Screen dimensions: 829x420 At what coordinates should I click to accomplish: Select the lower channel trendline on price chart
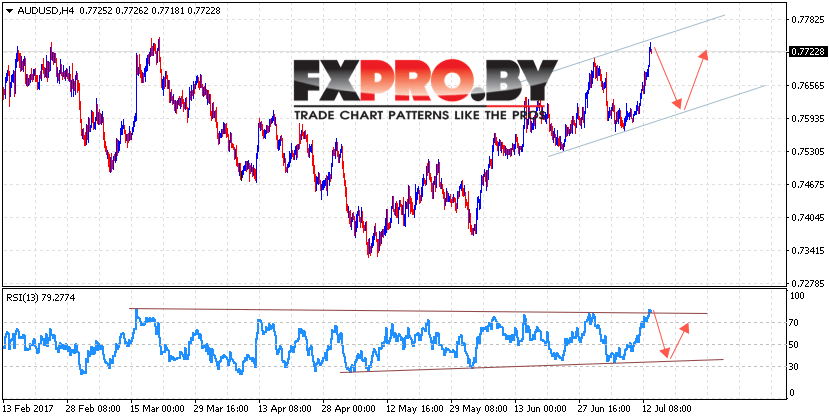click(x=657, y=121)
